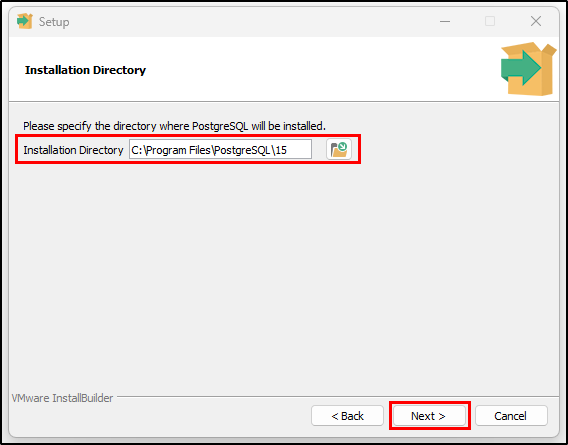Focus the C:\Program Files\PostgreSQL\15 path field

[220, 149]
